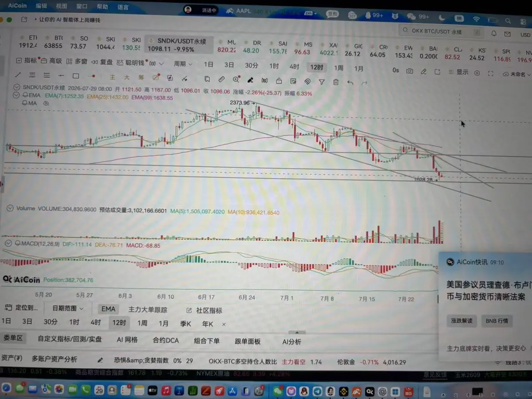The width and height of the screenshot is (532, 399).
Task: Click the horizontal line drawing tool
Action: (61, 76)
